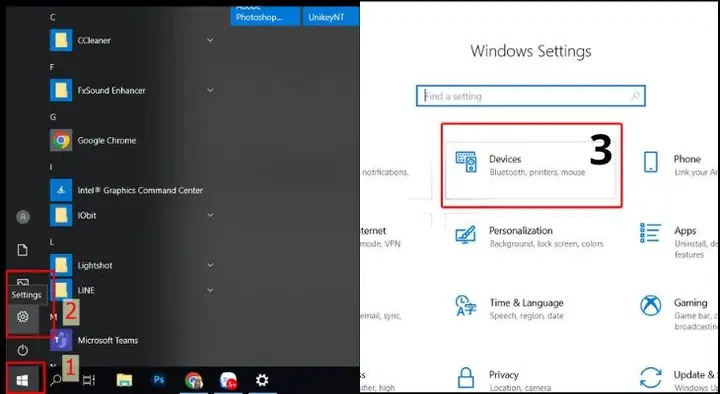Click the taskbar search magnifier icon
Image resolution: width=720 pixels, height=394 pixels.
(x=56, y=380)
